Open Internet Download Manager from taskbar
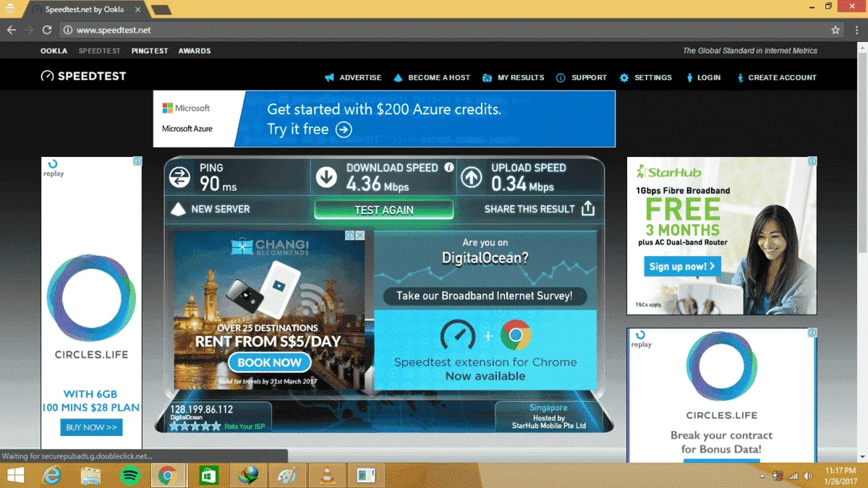Screen dimensions: 868x488 tap(247, 475)
